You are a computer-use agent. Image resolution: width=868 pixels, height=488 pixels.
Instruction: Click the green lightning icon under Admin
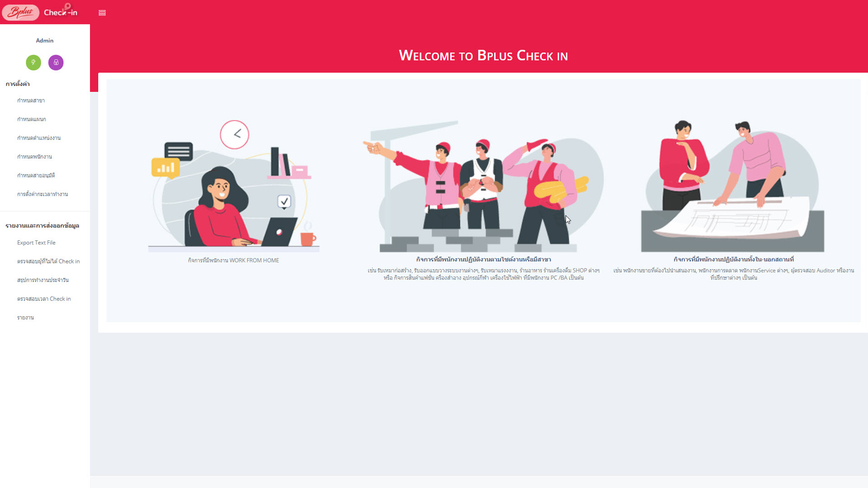pos(33,62)
